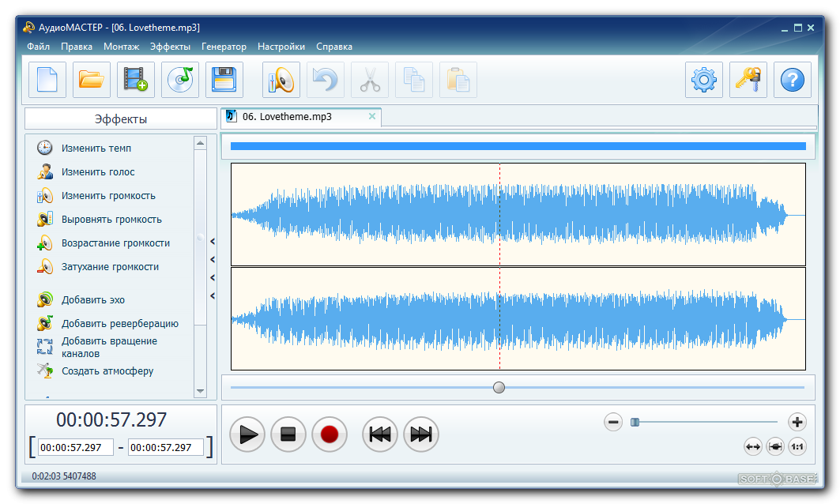This screenshot has height=504, width=840.
Task: Zoom out with the minus button
Action: (613, 422)
